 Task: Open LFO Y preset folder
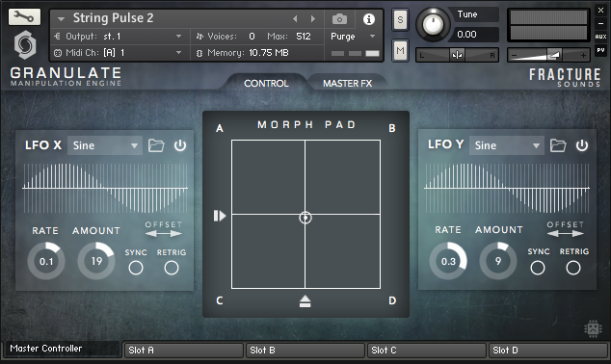558,145
